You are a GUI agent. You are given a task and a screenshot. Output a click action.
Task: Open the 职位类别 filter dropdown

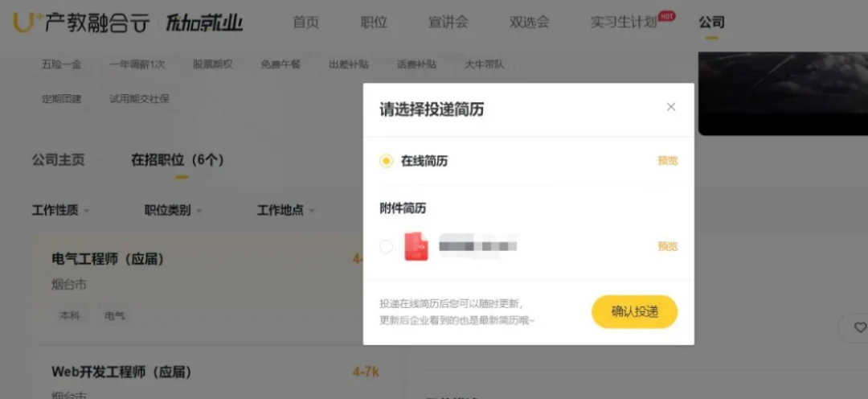click(173, 210)
